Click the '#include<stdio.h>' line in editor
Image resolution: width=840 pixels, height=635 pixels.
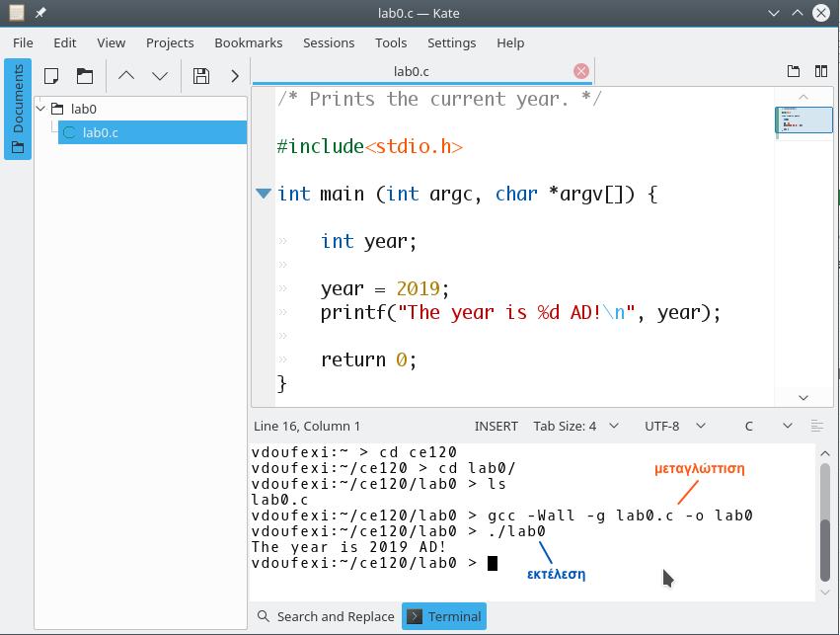pyautogui.click(x=369, y=146)
